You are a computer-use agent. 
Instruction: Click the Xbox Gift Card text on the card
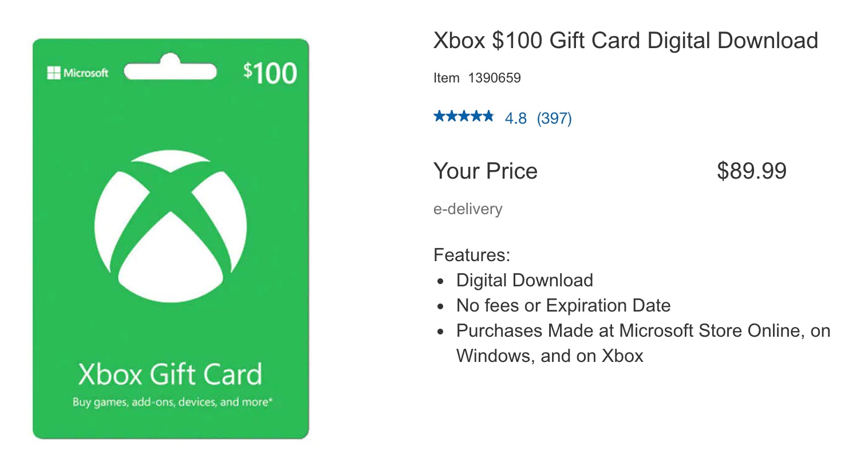click(170, 374)
